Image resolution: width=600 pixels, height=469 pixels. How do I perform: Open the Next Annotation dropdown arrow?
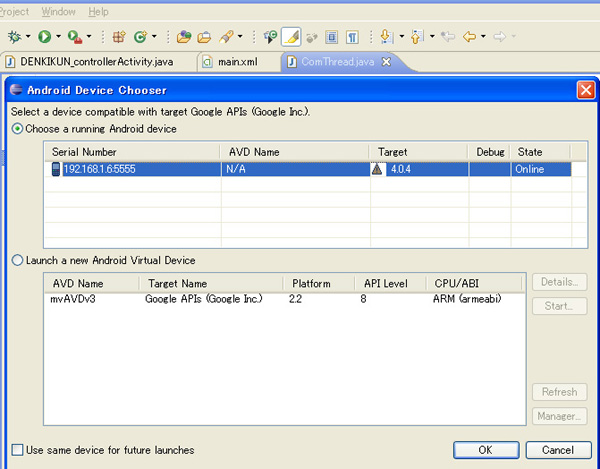click(x=401, y=37)
